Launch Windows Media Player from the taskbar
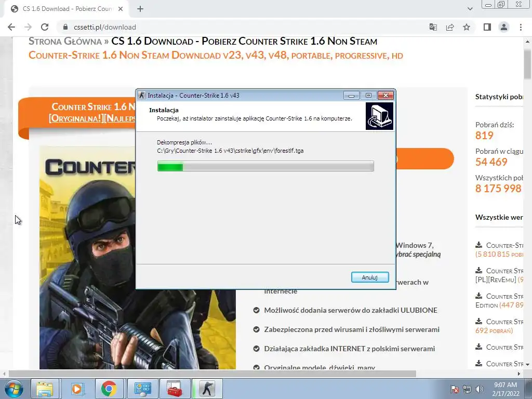The height and width of the screenshot is (399, 532). point(77,389)
